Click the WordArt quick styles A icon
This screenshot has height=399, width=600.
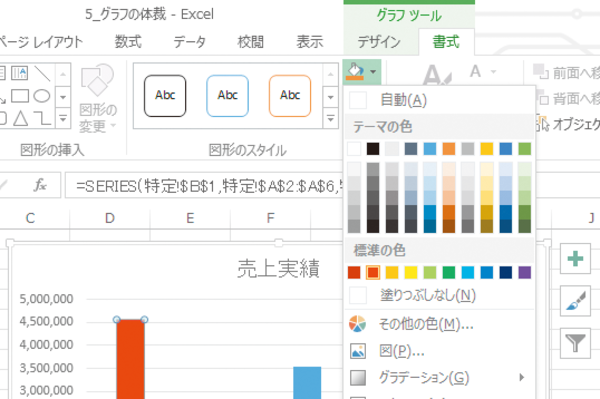437,75
